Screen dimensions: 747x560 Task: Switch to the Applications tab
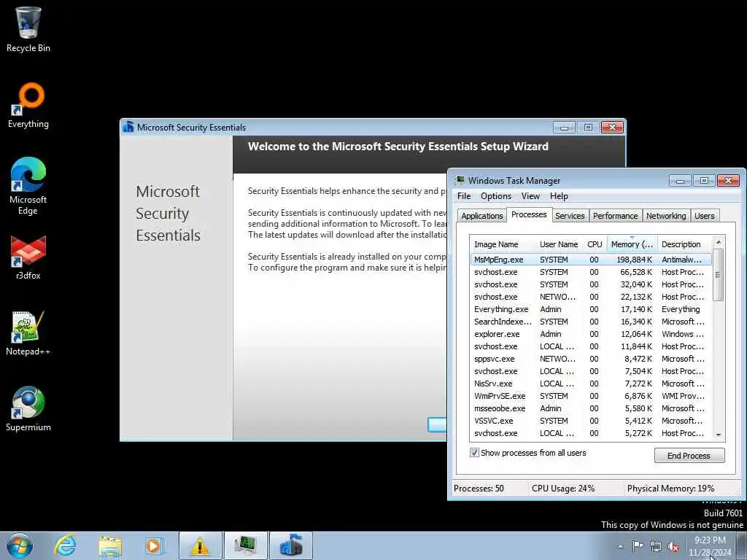(x=481, y=216)
